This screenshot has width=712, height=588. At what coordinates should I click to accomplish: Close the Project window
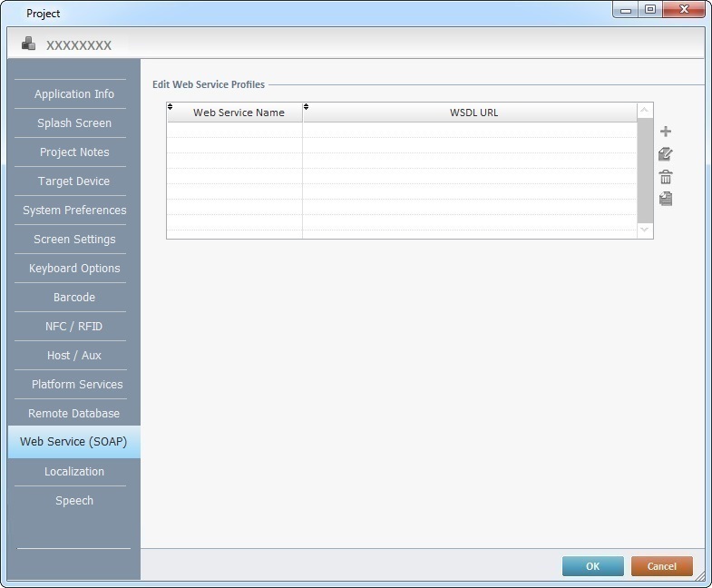click(684, 9)
